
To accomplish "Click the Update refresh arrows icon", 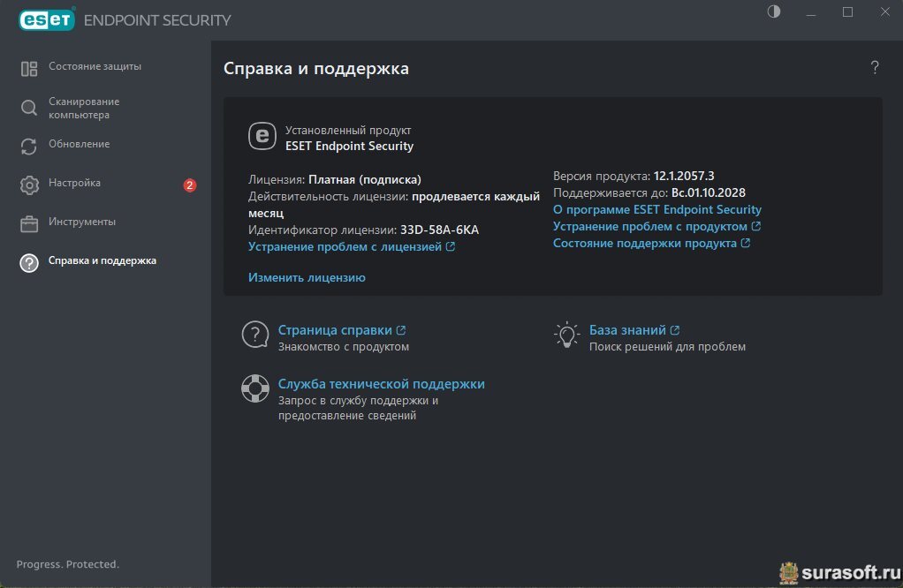I will pyautogui.click(x=29, y=146).
